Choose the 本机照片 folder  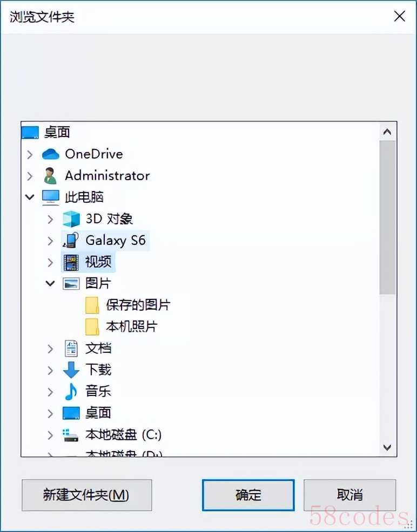[x=121, y=327]
